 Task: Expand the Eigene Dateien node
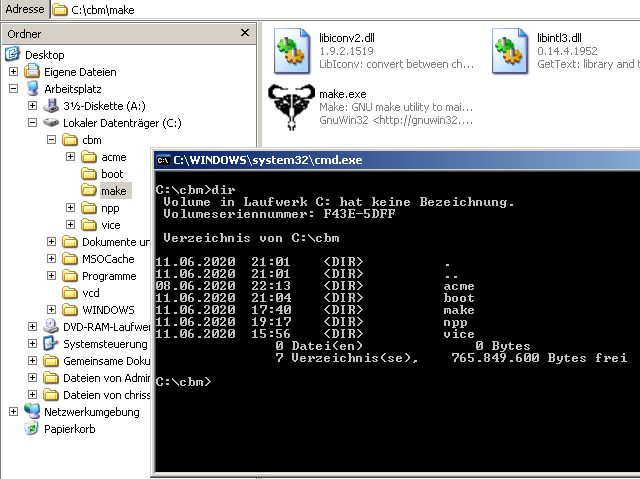(13, 72)
